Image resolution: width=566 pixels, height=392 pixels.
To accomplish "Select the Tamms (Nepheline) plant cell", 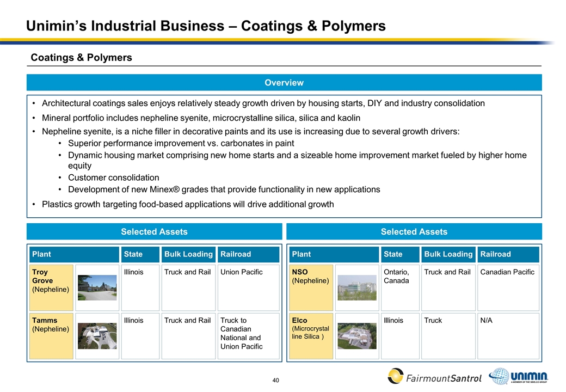I will [x=51, y=336].
